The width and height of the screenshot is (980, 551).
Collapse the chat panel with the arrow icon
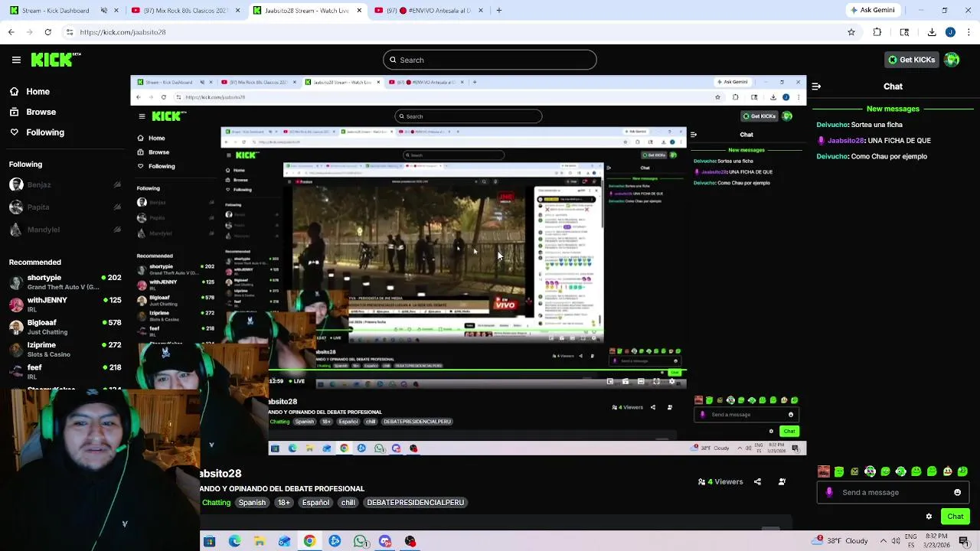816,86
